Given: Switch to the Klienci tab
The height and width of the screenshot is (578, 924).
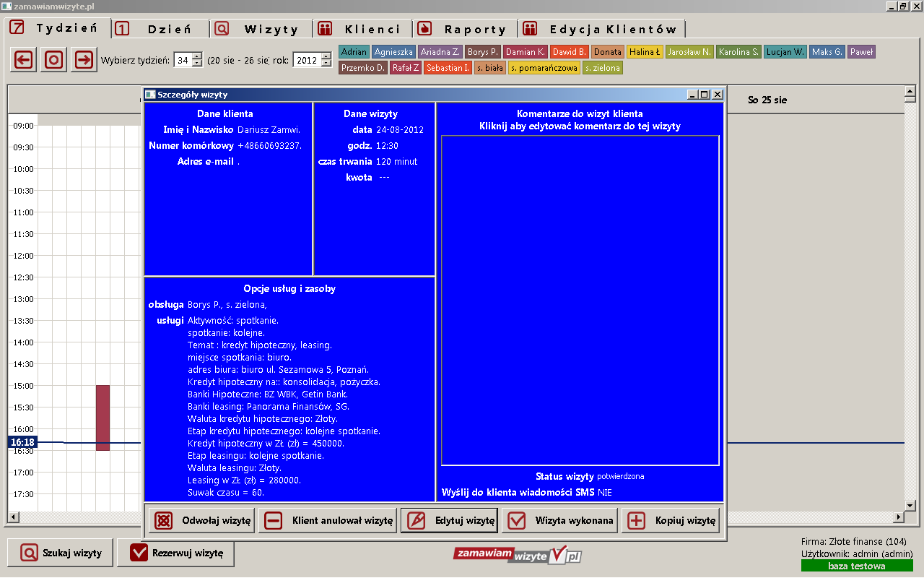Looking at the screenshot, I should pos(363,29).
